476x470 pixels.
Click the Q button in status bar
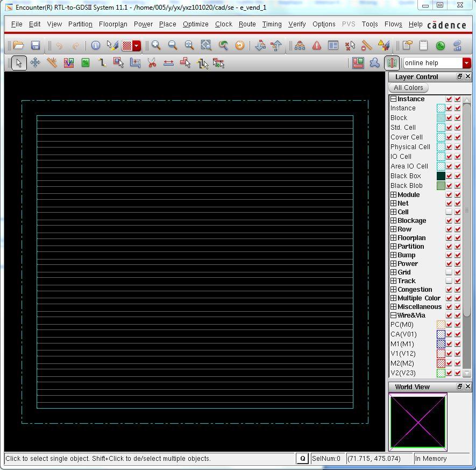pos(303,459)
